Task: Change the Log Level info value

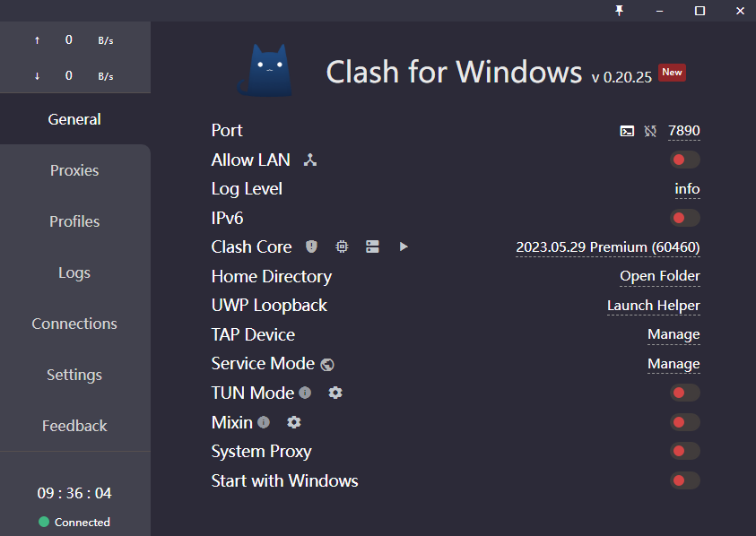Action: (x=687, y=188)
